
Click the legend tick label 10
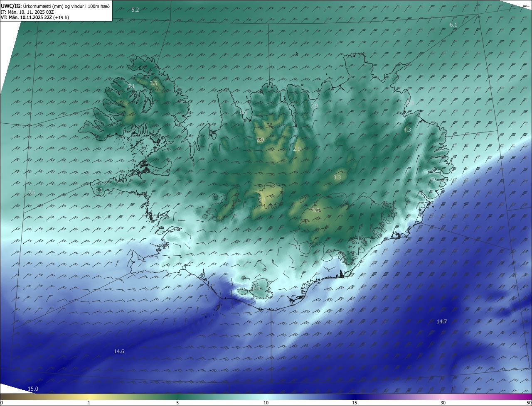point(266,403)
